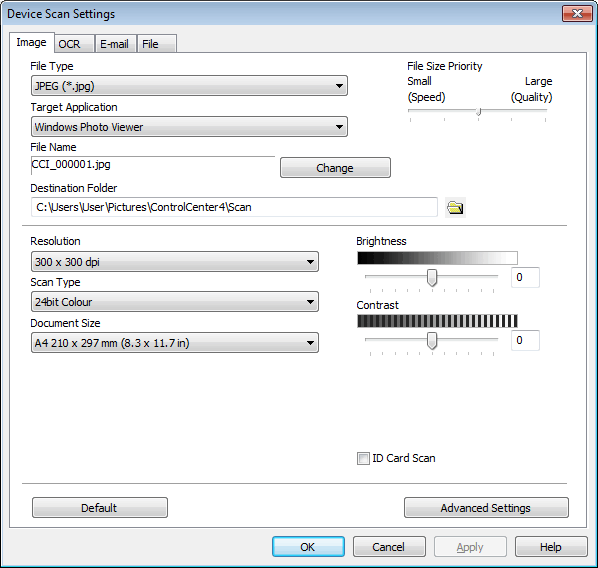Switch to the E-mail tab

click(x=115, y=44)
